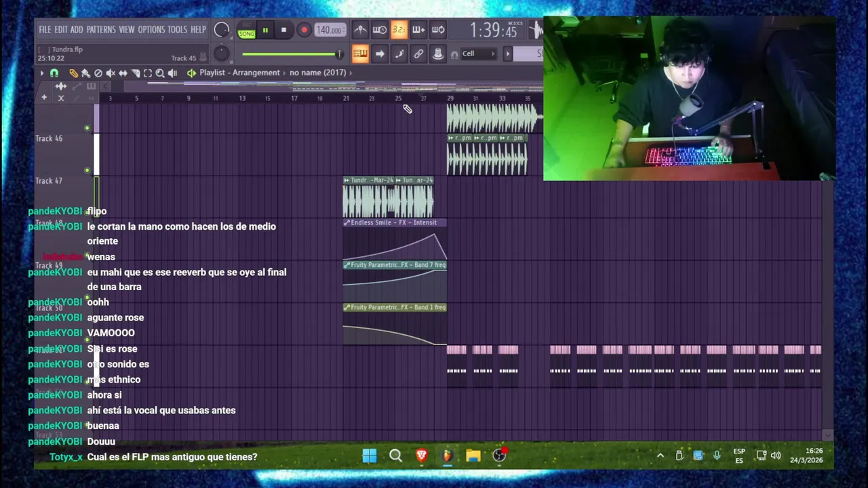Click the plus button at playlist top-left
Viewport: 868px width, 488px height.
(44, 98)
